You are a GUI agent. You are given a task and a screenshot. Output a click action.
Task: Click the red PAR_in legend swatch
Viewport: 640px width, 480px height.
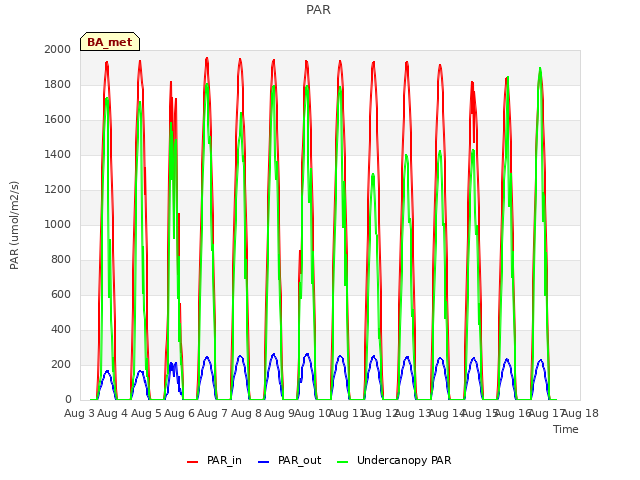(x=192, y=462)
